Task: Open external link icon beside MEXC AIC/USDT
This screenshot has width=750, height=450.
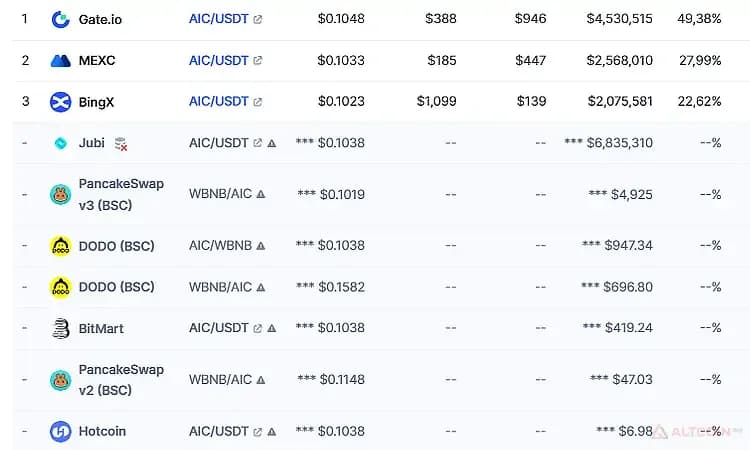Action: coord(257,60)
